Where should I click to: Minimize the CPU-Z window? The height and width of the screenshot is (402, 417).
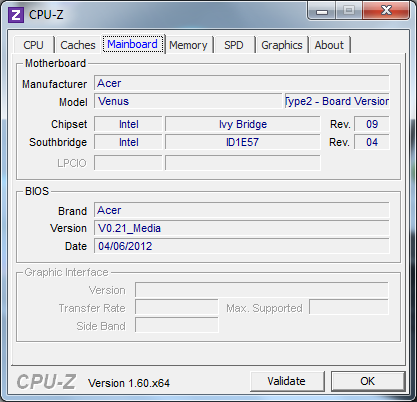[x=322, y=11]
